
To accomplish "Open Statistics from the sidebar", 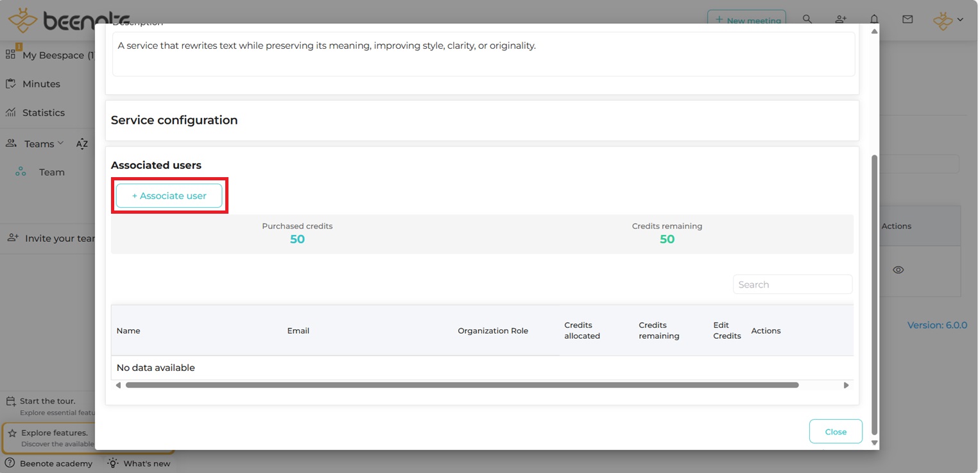I will coord(43,113).
